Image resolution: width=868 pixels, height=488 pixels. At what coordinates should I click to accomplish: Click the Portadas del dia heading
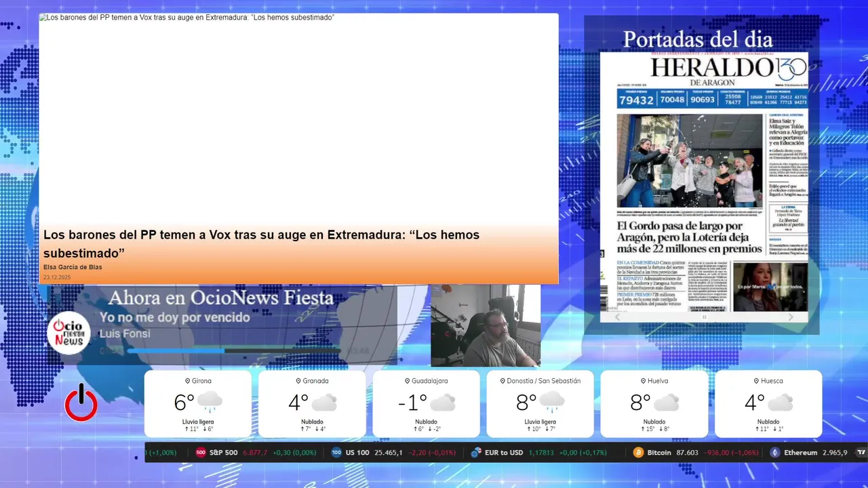(698, 39)
